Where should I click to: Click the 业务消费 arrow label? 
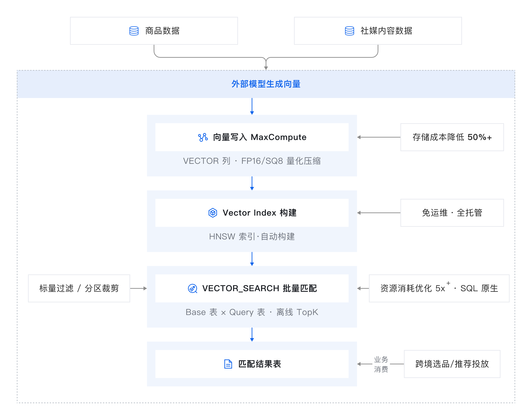(x=381, y=364)
